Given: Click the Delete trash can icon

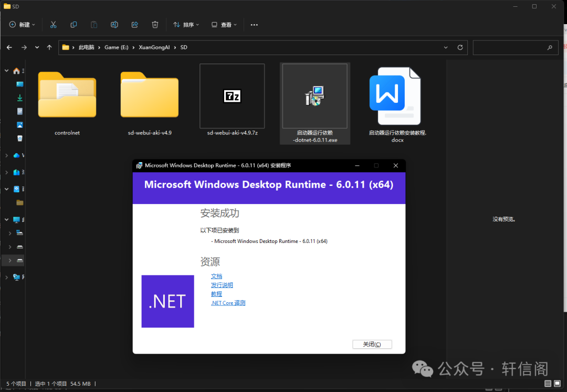Looking at the screenshot, I should coord(155,25).
